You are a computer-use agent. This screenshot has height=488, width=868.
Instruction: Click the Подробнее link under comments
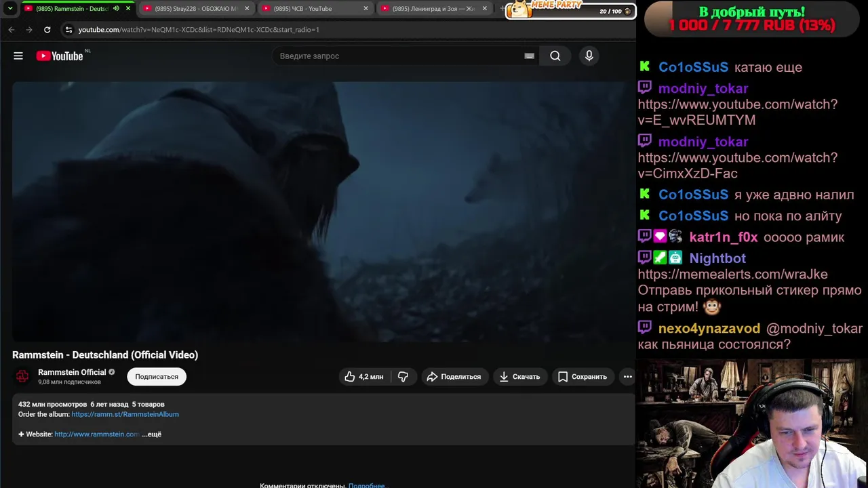click(366, 485)
